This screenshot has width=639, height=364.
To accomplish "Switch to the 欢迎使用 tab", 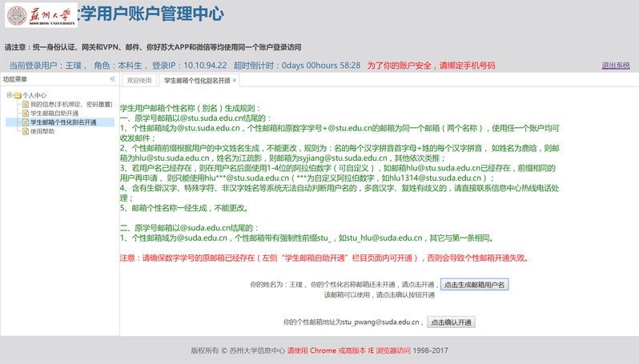I will pyautogui.click(x=139, y=81).
